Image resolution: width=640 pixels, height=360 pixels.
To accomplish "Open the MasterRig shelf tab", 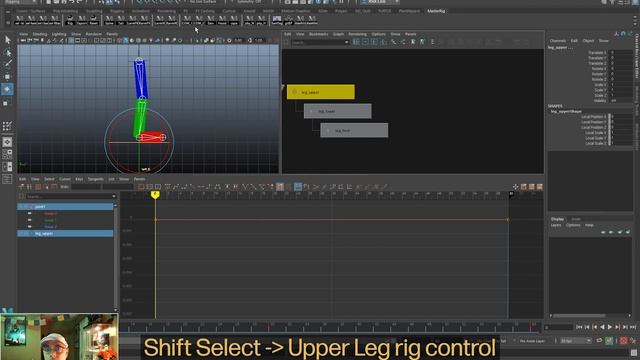I will [436, 11].
